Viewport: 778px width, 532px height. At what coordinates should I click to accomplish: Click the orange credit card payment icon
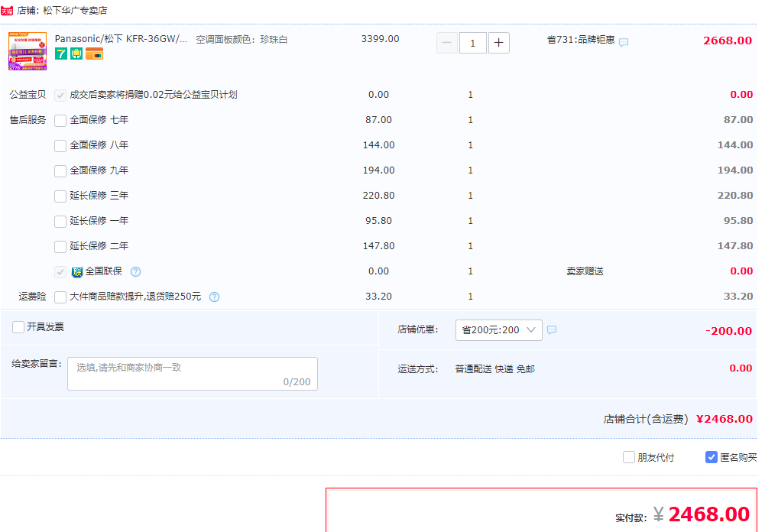(x=94, y=54)
